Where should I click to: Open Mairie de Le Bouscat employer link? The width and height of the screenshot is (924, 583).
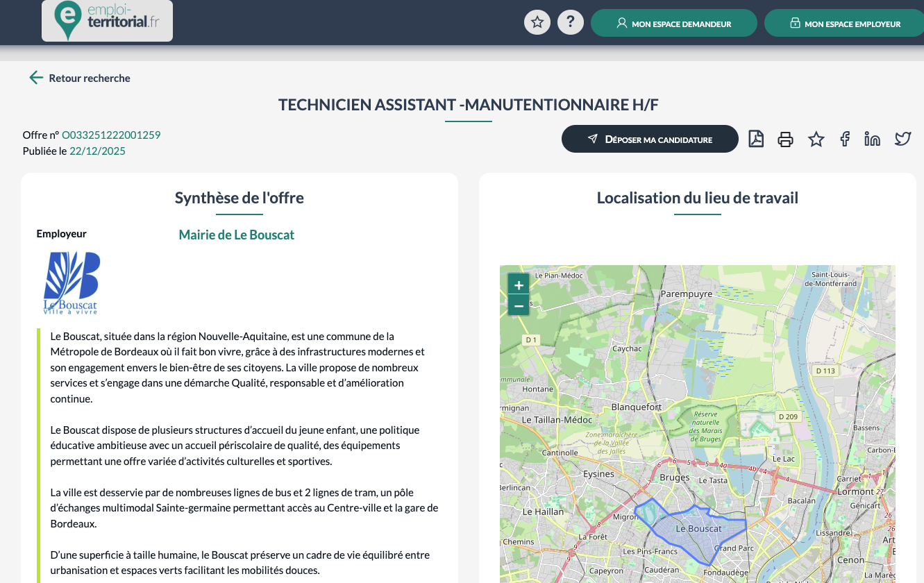(x=236, y=235)
